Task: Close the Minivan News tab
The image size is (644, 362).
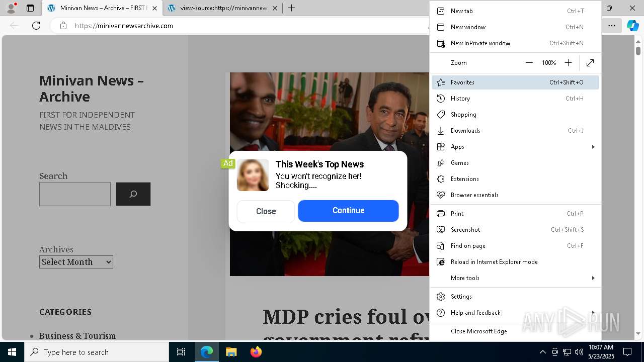Action: point(154,8)
